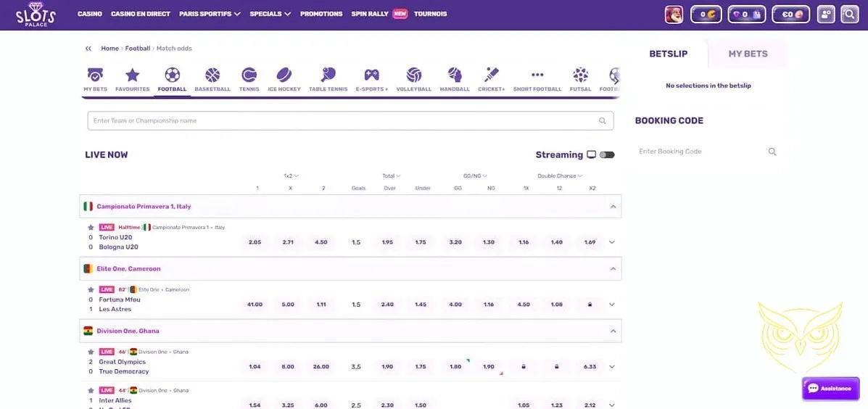The width and height of the screenshot is (868, 409).
Task: Click the search magnifier in header
Action: tap(850, 15)
